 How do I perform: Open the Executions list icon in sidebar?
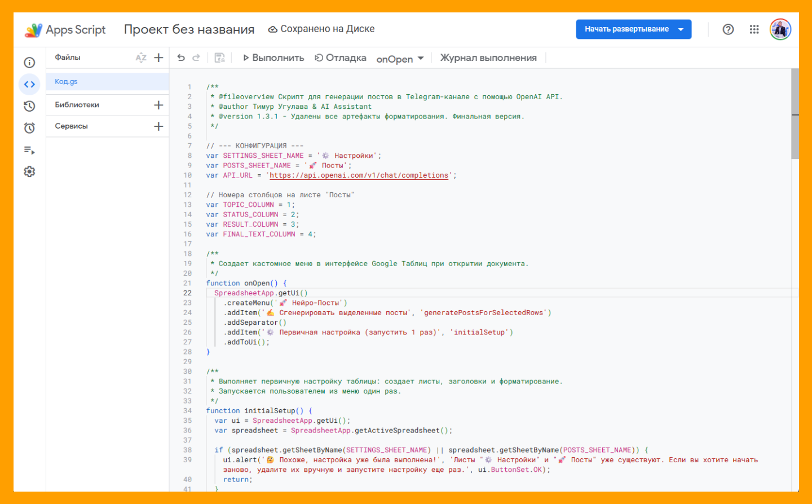[x=29, y=150]
